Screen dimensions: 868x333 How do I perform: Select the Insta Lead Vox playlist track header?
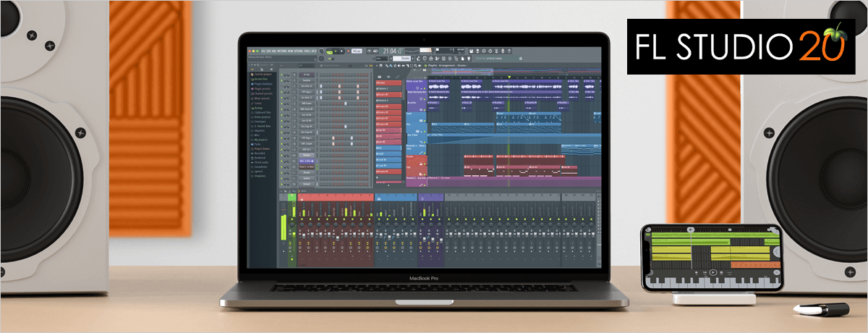tap(416, 85)
